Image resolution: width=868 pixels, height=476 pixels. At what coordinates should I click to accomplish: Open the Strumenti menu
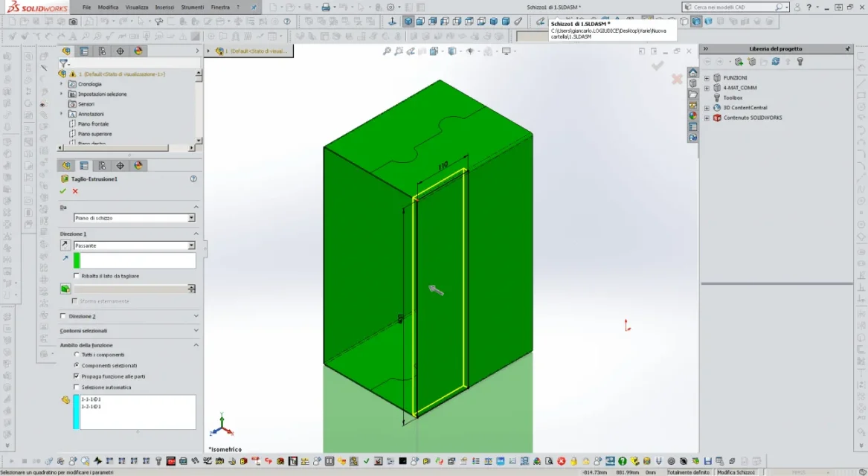192,7
